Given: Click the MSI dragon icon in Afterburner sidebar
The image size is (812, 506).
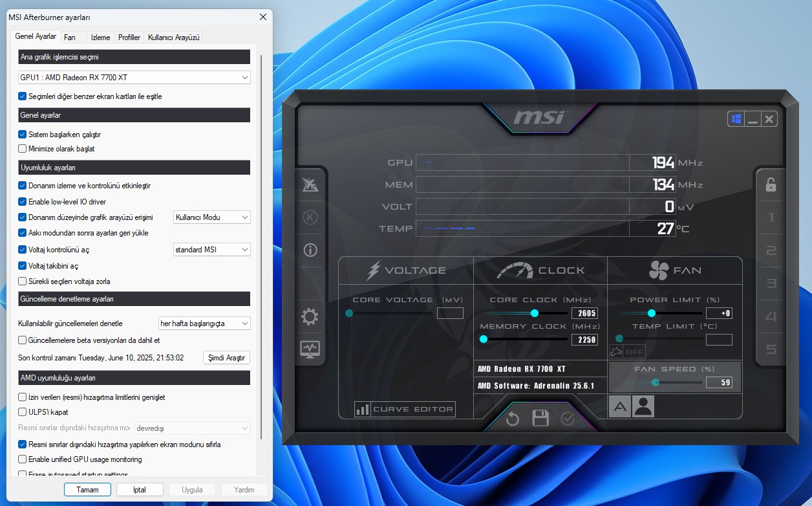Looking at the screenshot, I should click(310, 184).
